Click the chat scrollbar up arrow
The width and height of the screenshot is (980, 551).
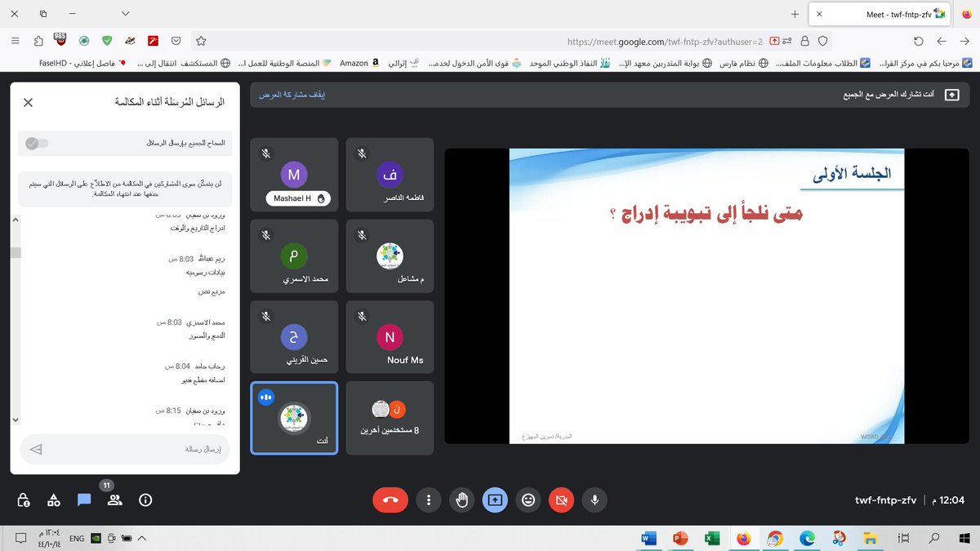coord(14,219)
